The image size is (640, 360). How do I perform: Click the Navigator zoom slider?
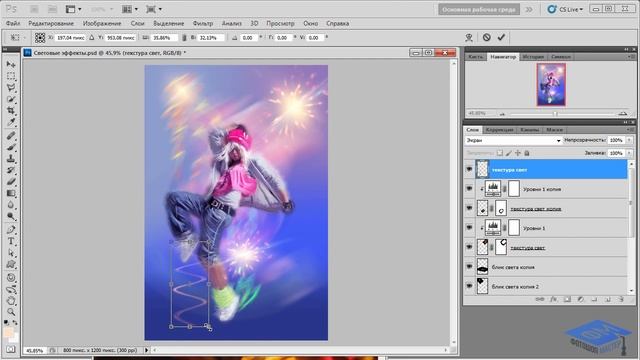tap(555, 114)
